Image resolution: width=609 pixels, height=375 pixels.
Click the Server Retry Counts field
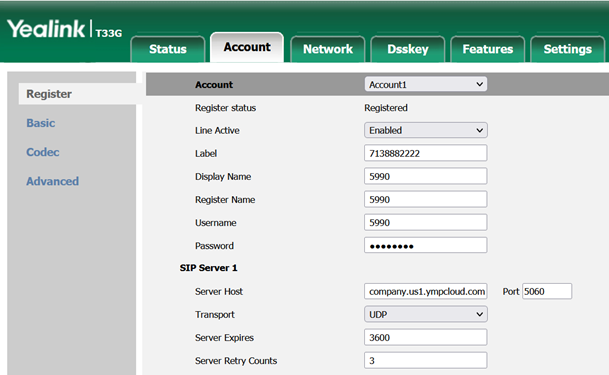pos(426,361)
